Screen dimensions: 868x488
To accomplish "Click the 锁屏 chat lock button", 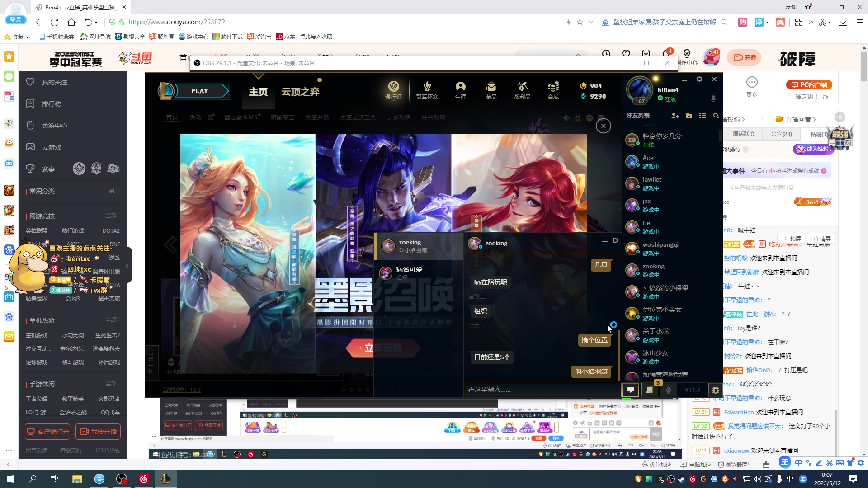I will coord(791,239).
